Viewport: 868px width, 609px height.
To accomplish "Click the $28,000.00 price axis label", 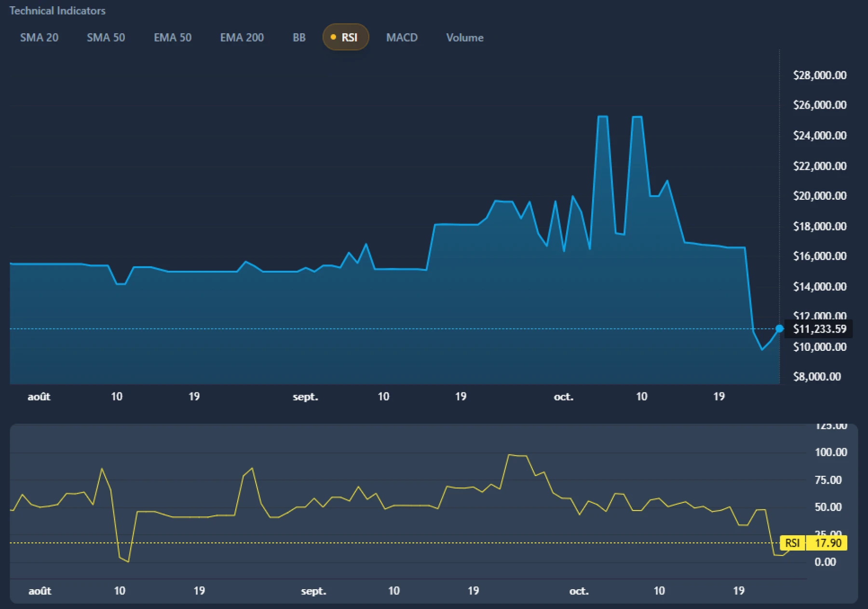I will [x=819, y=75].
